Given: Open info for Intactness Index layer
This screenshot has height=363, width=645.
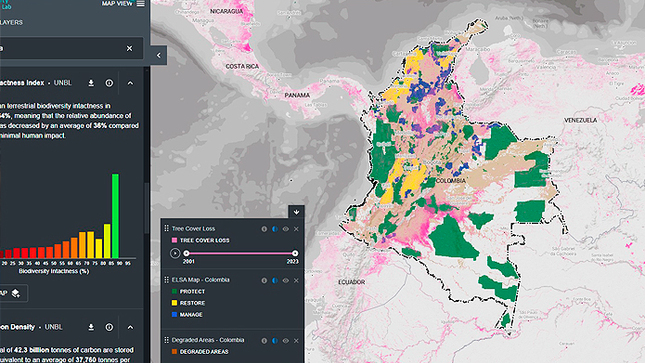Looking at the screenshot, I should (109, 83).
